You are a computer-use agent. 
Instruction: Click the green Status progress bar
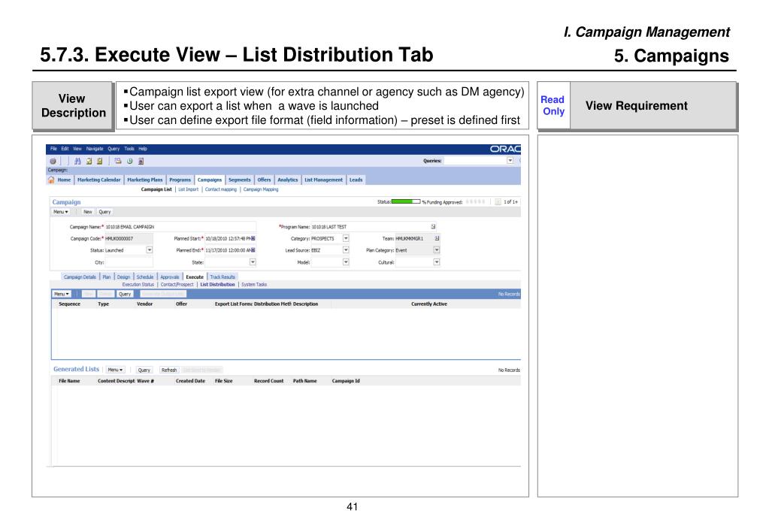click(406, 201)
